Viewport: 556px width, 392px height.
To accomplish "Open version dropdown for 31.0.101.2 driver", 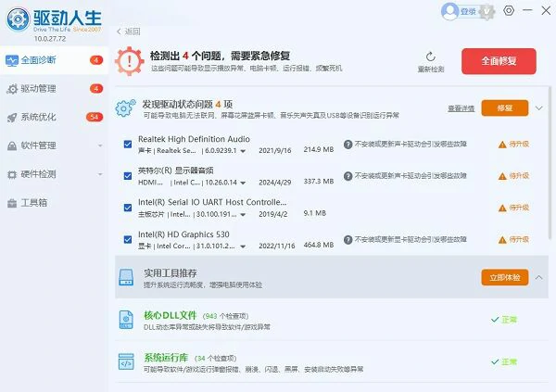I will [243, 247].
